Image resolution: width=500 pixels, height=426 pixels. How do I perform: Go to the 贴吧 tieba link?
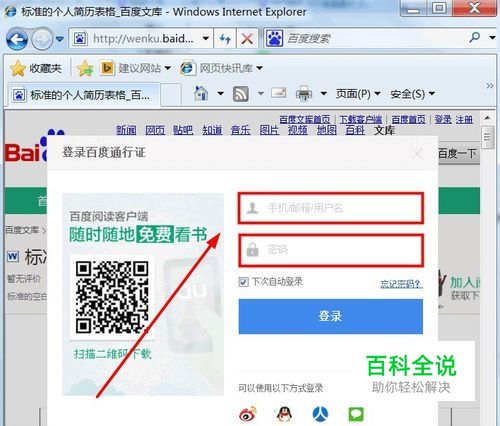click(183, 130)
